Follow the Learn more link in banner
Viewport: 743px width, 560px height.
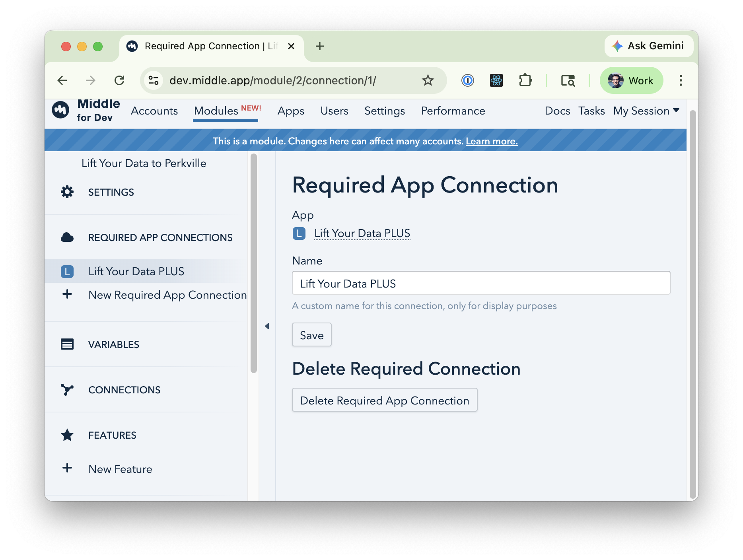point(492,141)
